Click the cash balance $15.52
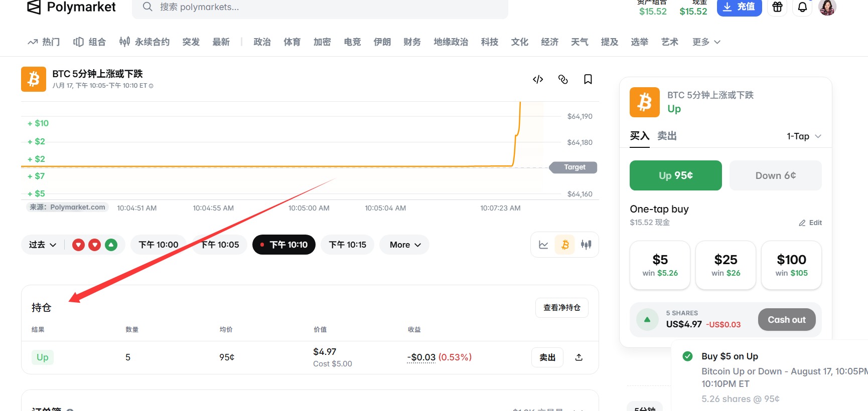The height and width of the screenshot is (411, 868). (x=693, y=12)
